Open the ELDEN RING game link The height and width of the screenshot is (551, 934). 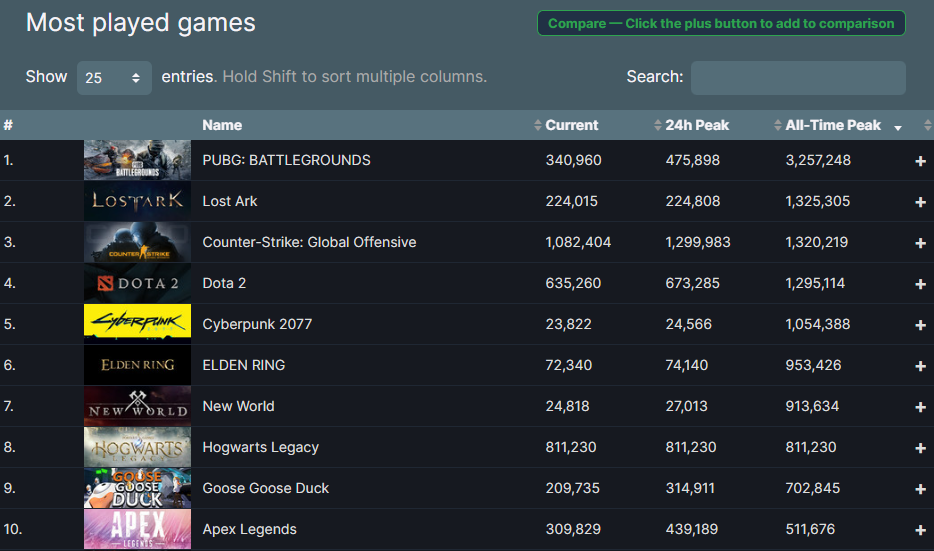tap(244, 365)
